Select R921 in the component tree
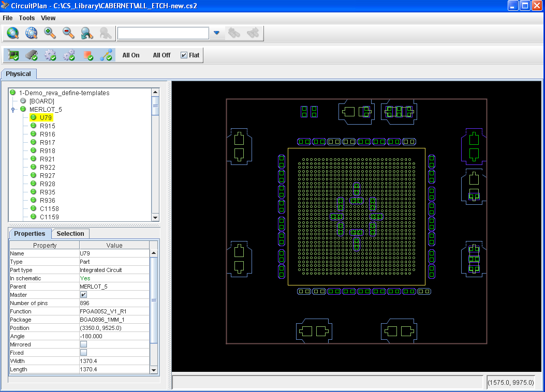This screenshot has width=545, height=392. (x=47, y=159)
